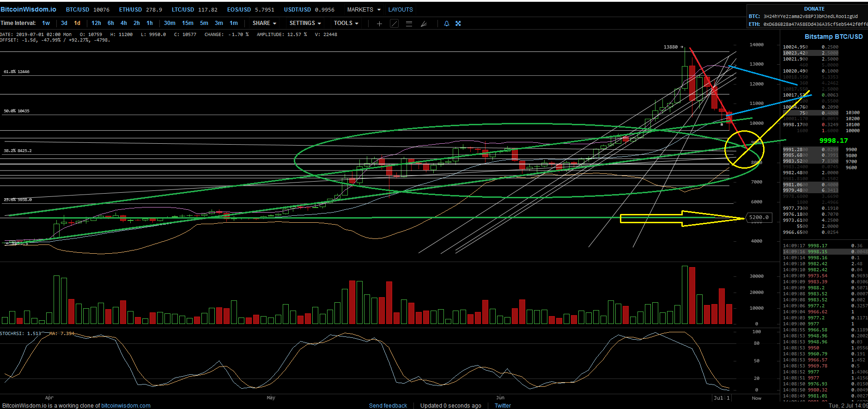Choose the horizontal lines drawing tool
The height and width of the screenshot is (409, 868).
pyautogui.click(x=409, y=24)
